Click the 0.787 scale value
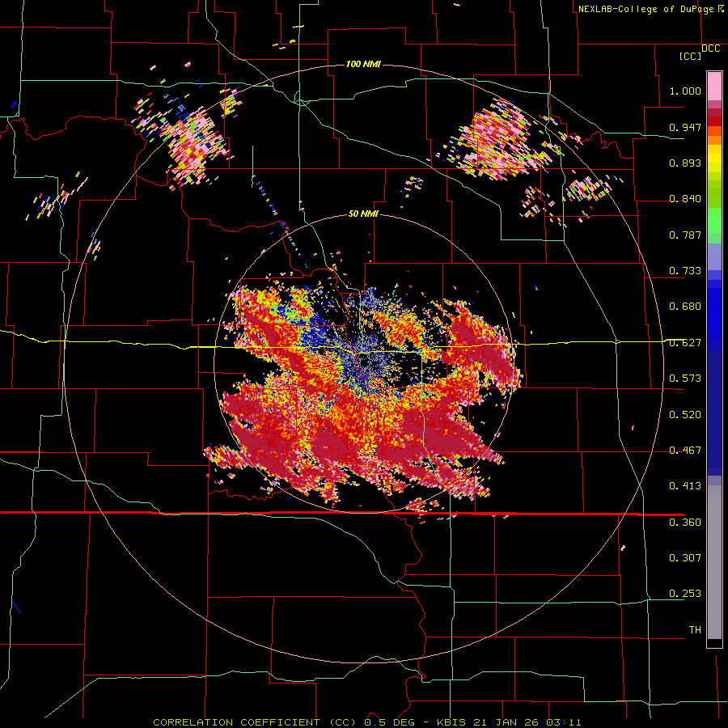 click(x=685, y=235)
